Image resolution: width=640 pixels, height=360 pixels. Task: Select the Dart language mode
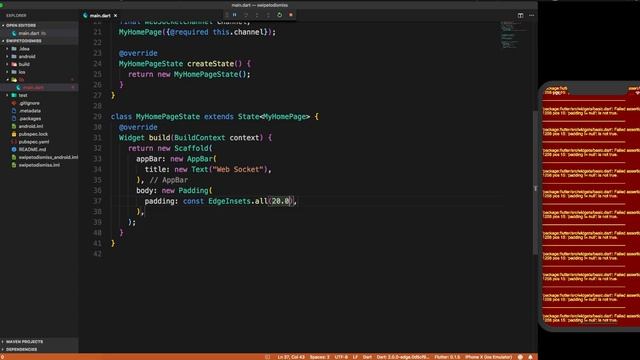(x=367, y=357)
